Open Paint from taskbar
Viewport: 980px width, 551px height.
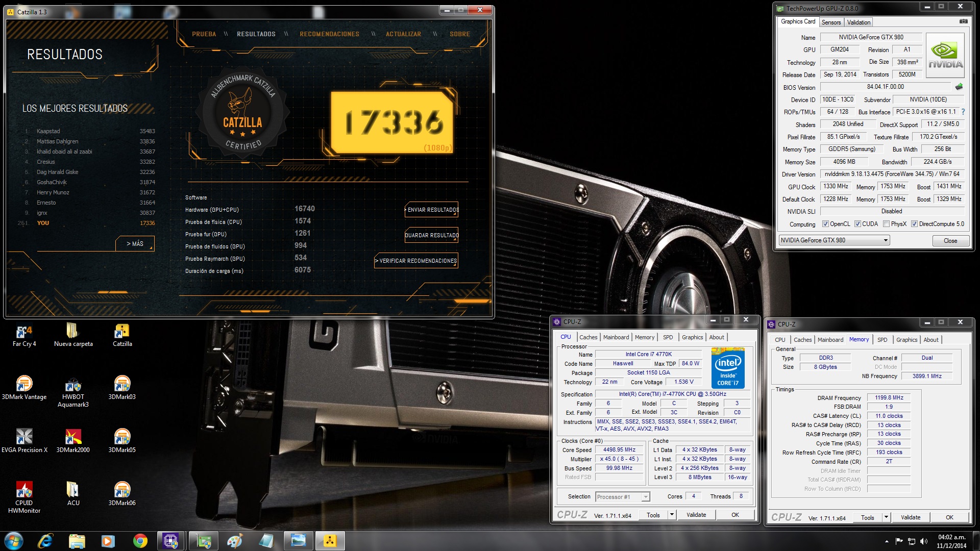(x=235, y=541)
